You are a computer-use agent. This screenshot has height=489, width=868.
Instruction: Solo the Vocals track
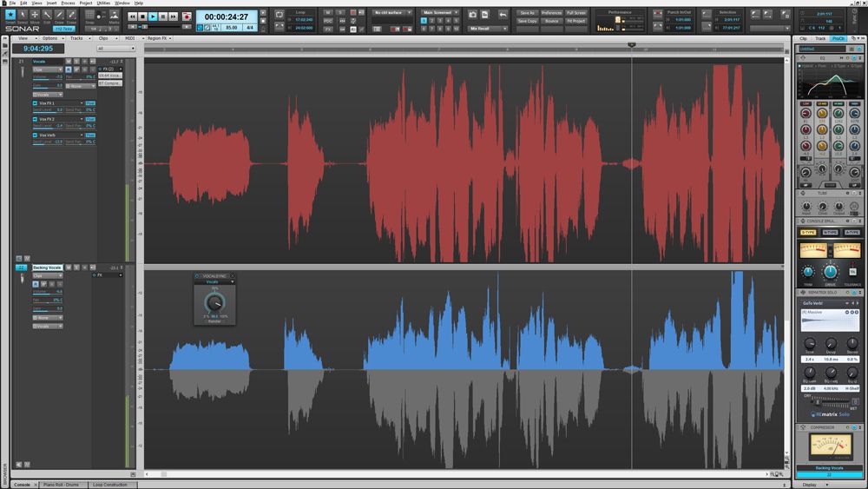click(76, 62)
